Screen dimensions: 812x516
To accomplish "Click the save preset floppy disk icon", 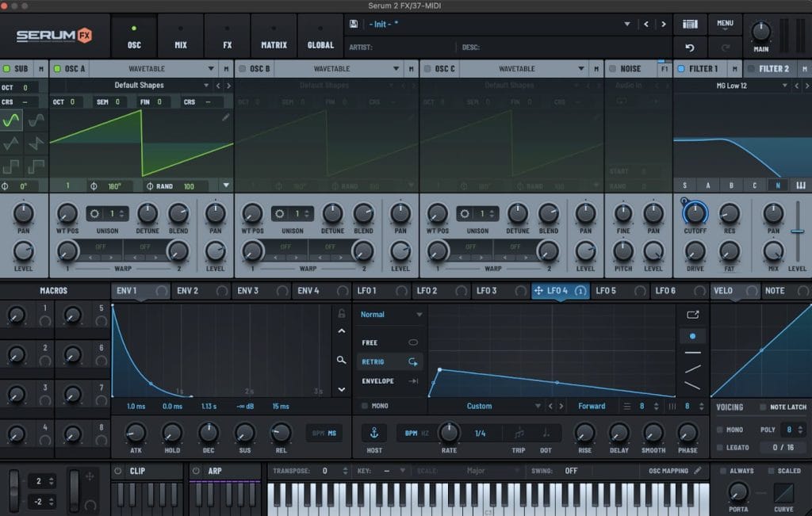I will (353, 24).
